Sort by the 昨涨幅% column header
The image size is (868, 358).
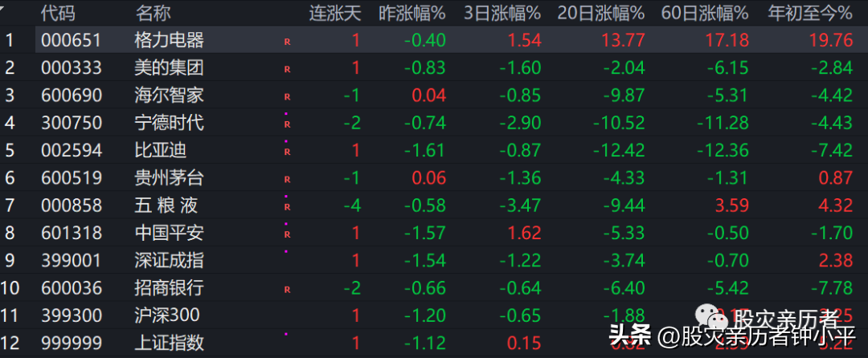click(411, 14)
